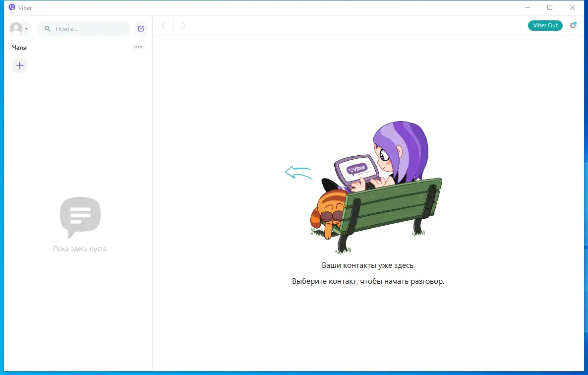
Task: Maximize the Viber window
Action: (550, 7)
